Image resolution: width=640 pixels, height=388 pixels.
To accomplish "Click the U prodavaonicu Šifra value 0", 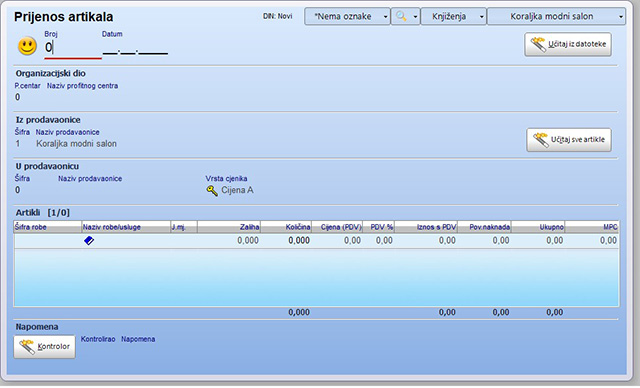I will (18, 190).
